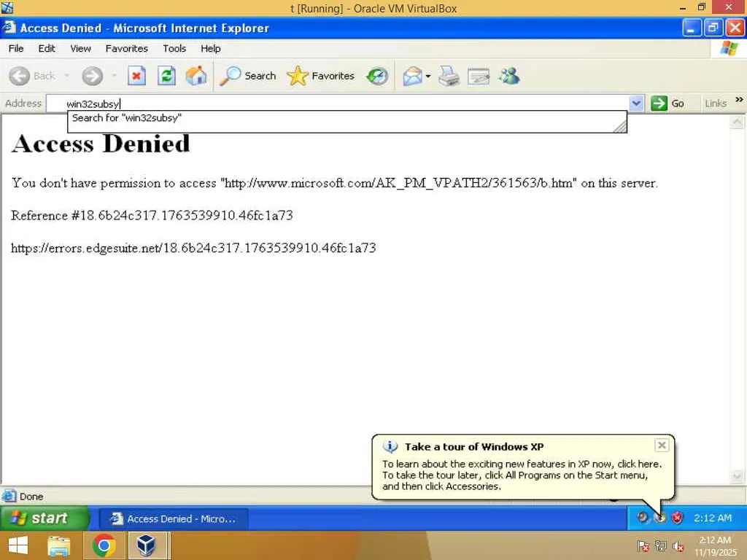Viewport: 747px width, 560px height.
Task: Click the Access Denied heading
Action: click(101, 144)
